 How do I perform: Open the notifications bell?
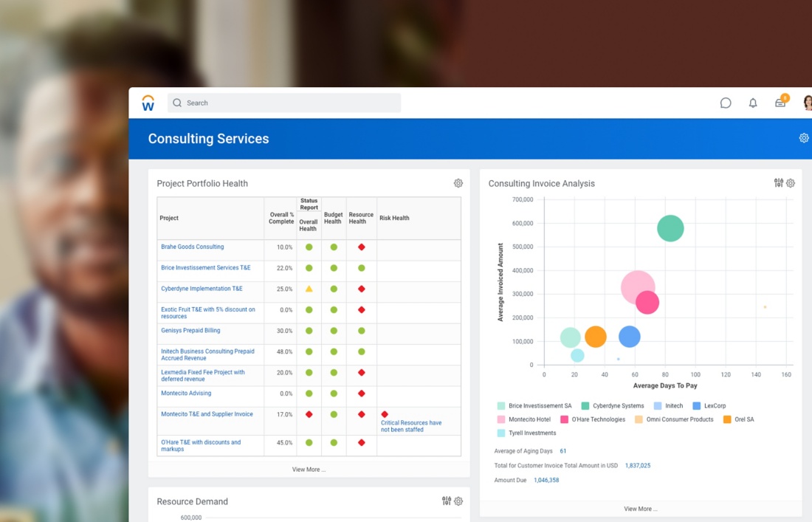click(x=753, y=103)
